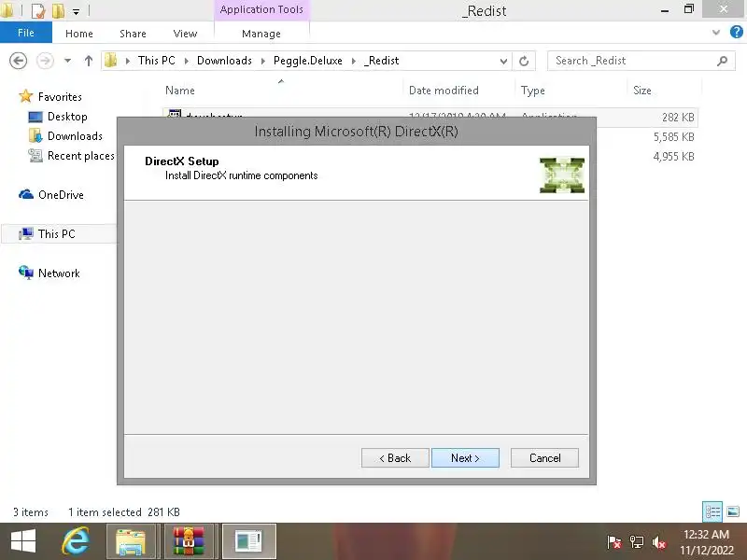Refresh the _Redist folder view

[524, 61]
